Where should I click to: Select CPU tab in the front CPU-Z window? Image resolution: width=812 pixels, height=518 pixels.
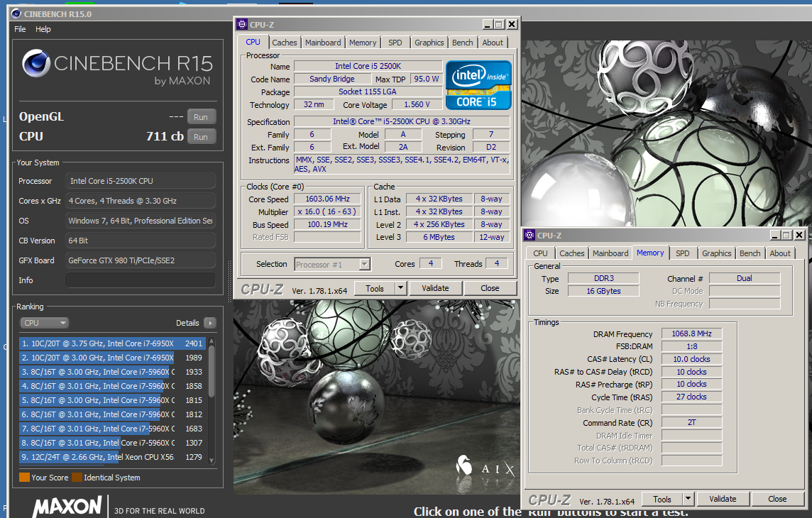253,42
